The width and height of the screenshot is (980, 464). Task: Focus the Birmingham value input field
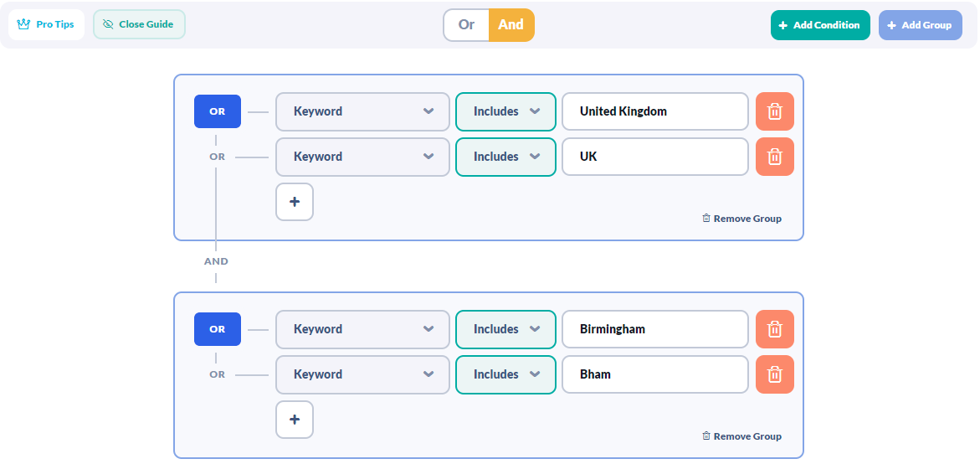(x=655, y=329)
